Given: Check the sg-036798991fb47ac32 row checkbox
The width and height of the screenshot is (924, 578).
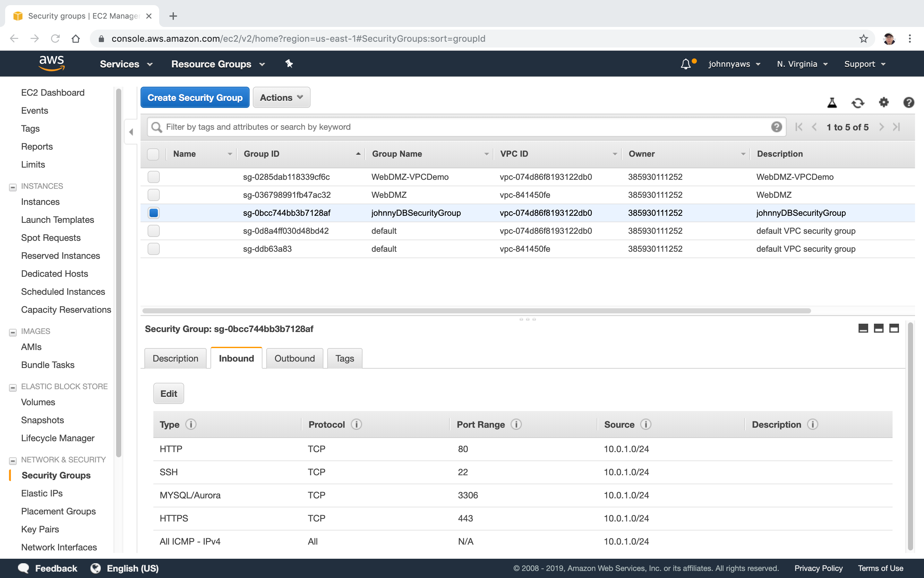Looking at the screenshot, I should [153, 195].
